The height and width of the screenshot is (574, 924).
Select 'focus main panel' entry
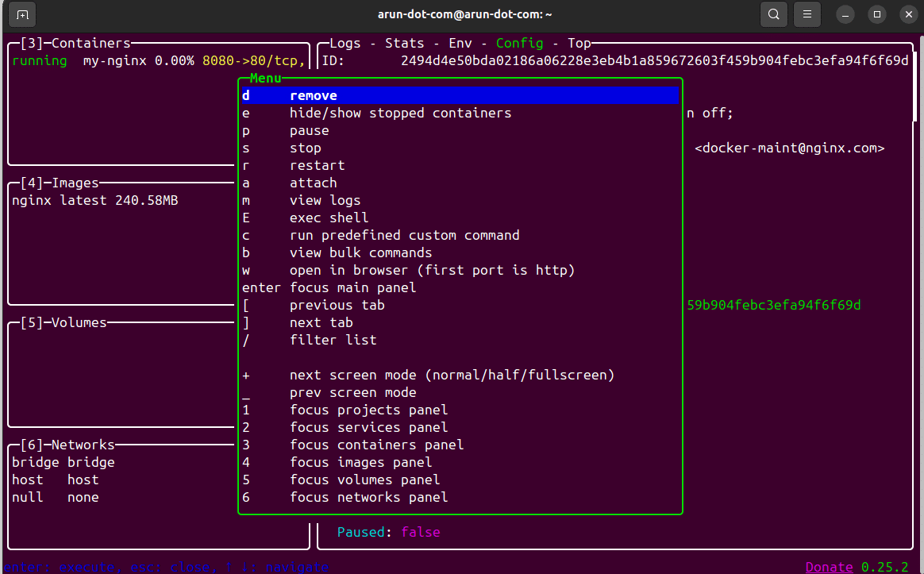(460, 287)
